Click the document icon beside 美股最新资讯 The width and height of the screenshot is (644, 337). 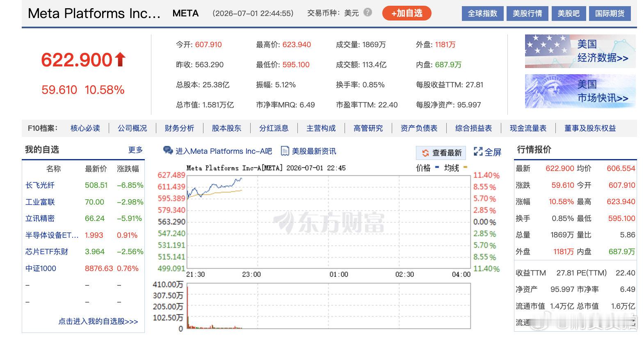[x=285, y=151]
